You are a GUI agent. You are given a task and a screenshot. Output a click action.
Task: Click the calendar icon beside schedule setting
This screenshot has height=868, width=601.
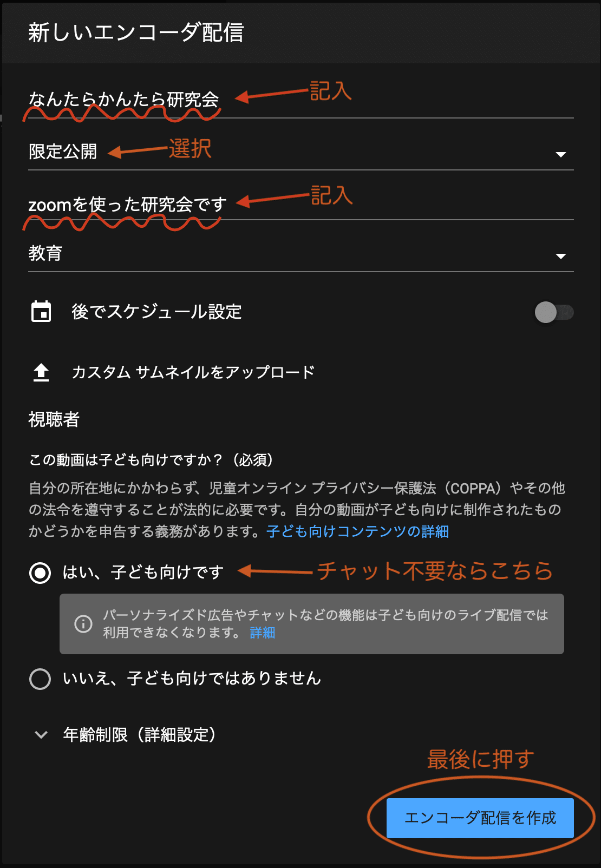pos(41,311)
